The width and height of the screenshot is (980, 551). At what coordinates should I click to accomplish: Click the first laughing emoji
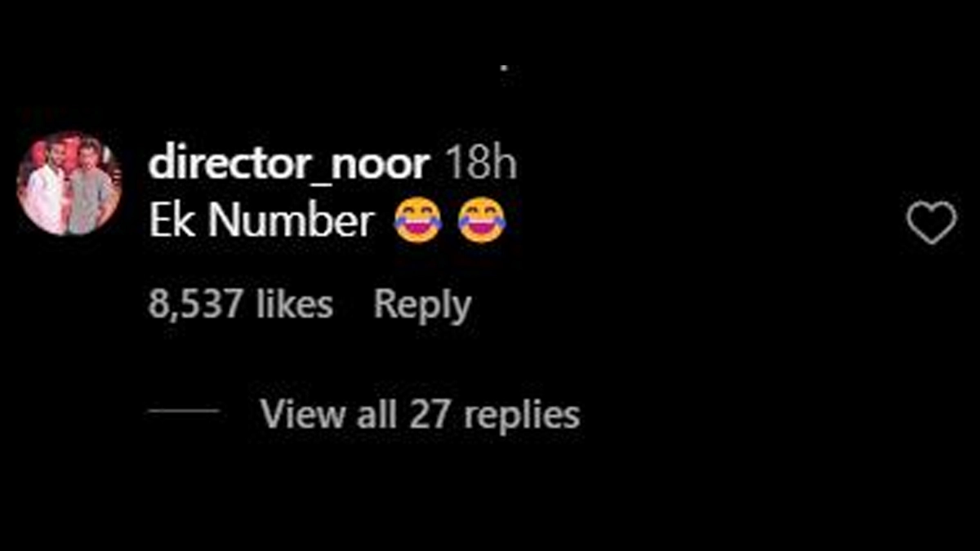coord(418,222)
